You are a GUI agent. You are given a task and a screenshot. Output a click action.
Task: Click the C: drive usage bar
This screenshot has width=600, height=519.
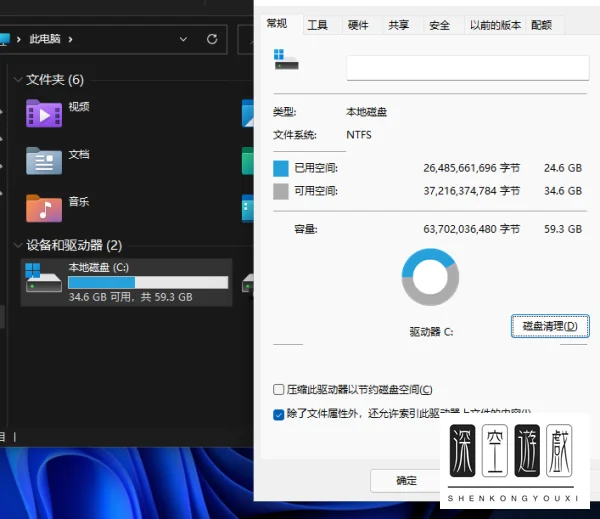148,282
